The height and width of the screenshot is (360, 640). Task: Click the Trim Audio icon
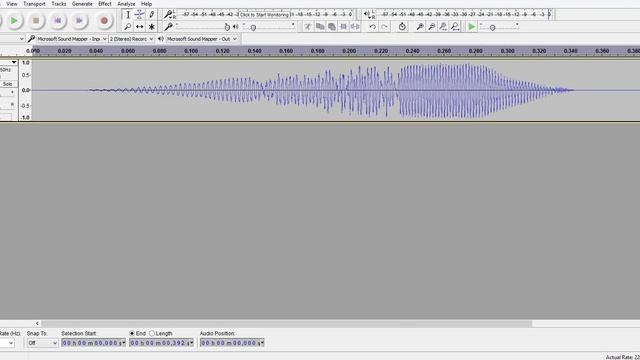(344, 27)
